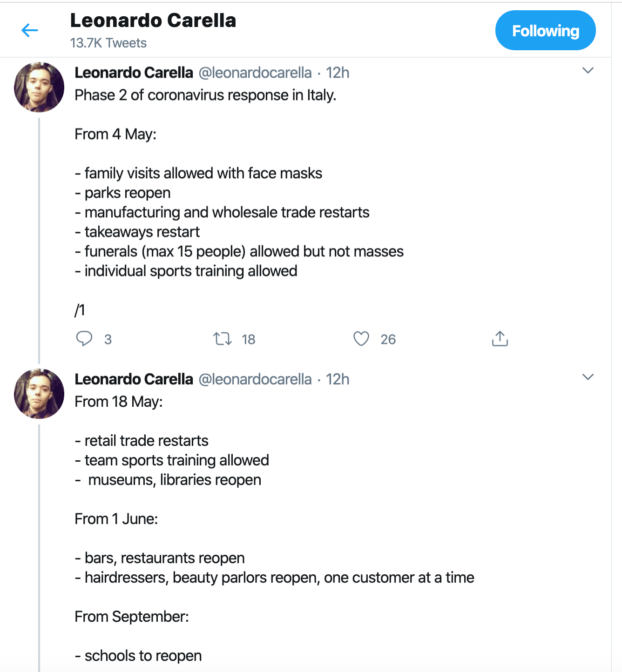
Task: Retweet the Phase 2 coronavirus tweet
Action: click(223, 339)
